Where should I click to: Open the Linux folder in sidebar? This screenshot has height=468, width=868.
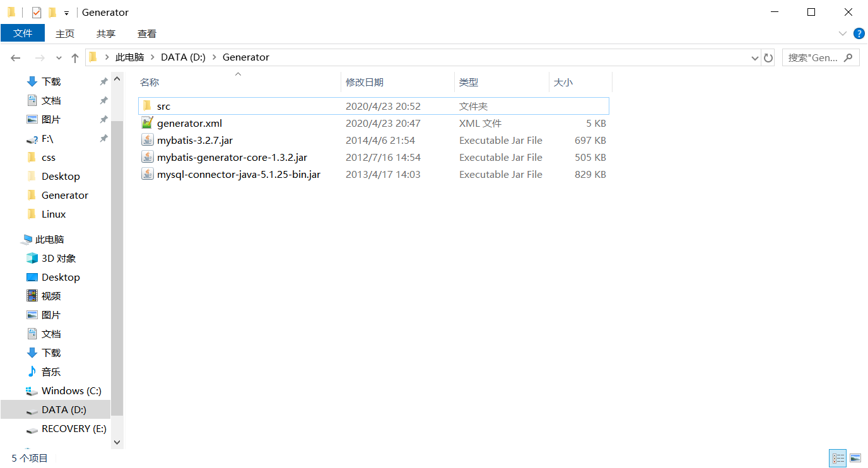pos(54,214)
